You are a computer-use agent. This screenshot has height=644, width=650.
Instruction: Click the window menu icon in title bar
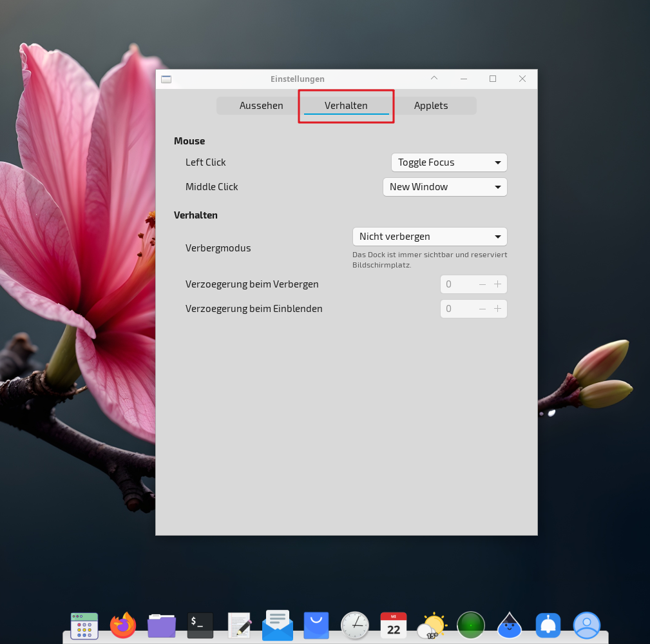tap(166, 79)
